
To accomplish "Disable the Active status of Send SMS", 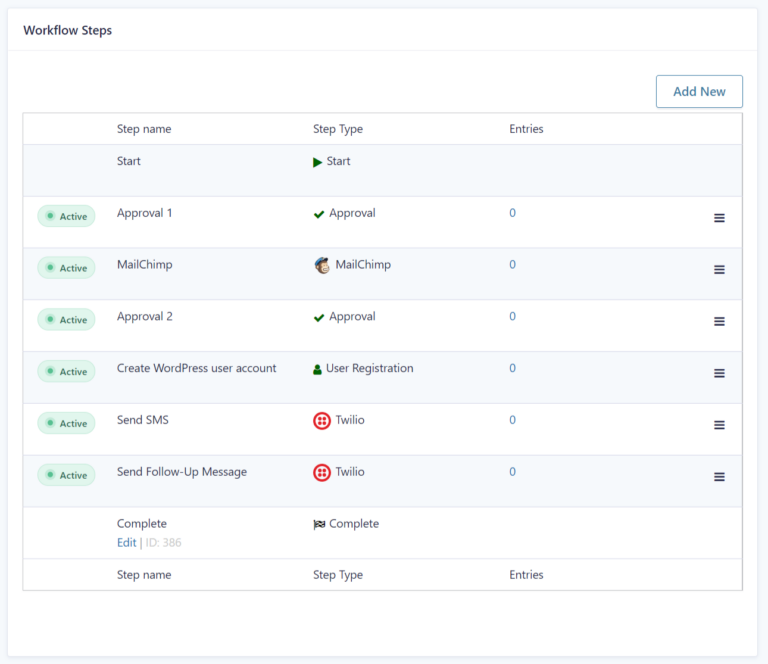I will coord(66,423).
